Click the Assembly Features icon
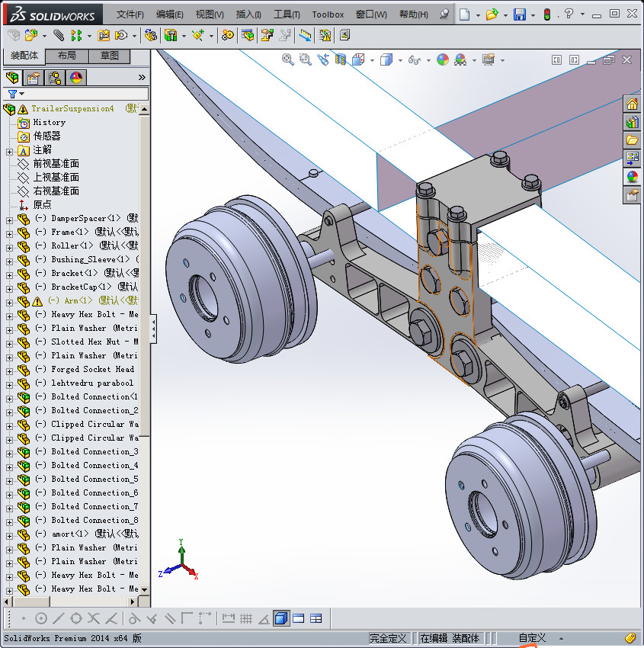The height and width of the screenshot is (648, 644). click(171, 36)
